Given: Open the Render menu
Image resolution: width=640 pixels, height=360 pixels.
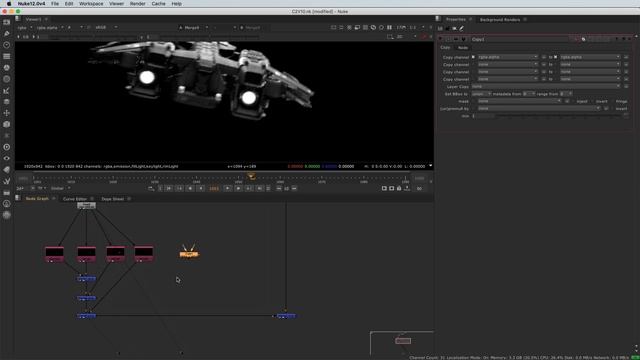Looking at the screenshot, I should [x=138, y=4].
